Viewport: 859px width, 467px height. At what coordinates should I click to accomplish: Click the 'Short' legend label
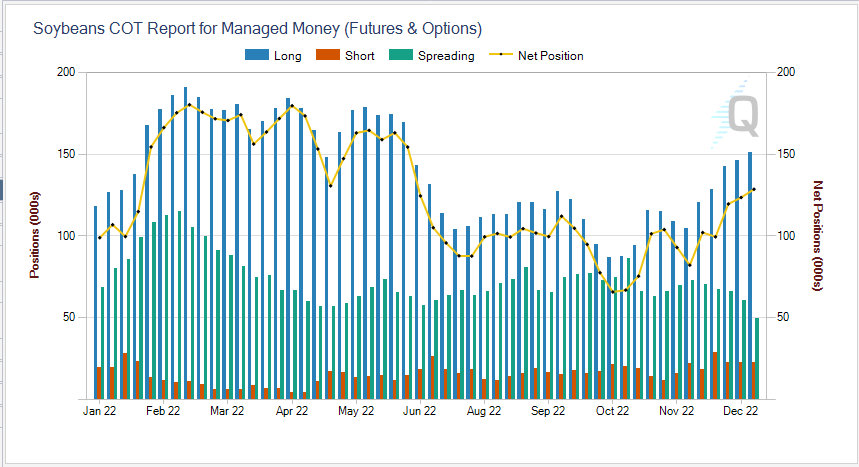360,56
